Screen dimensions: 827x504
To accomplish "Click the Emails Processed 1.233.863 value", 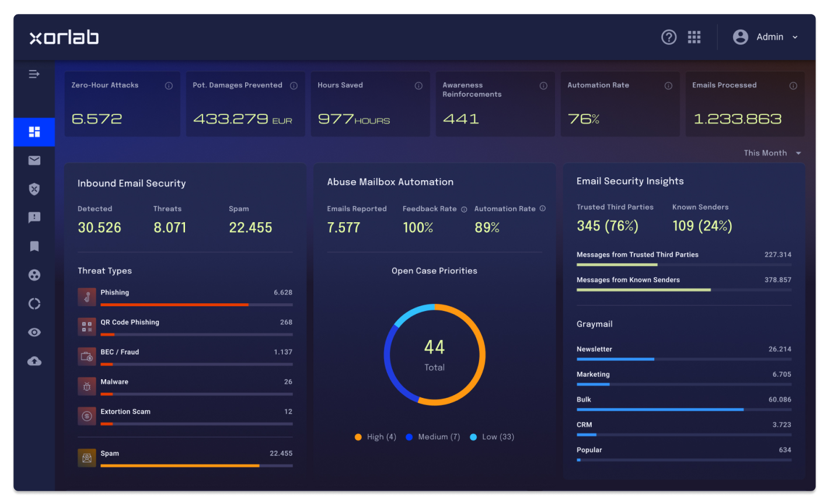I will (737, 119).
